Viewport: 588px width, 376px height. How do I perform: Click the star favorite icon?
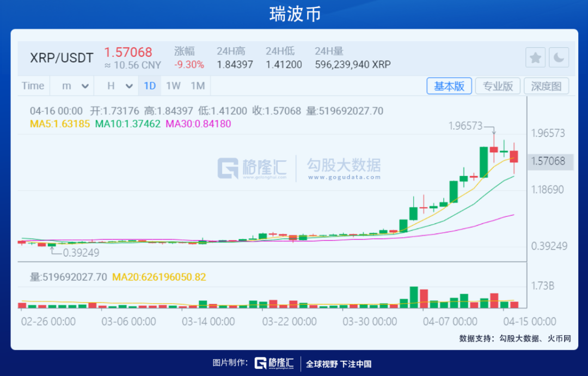coord(535,58)
